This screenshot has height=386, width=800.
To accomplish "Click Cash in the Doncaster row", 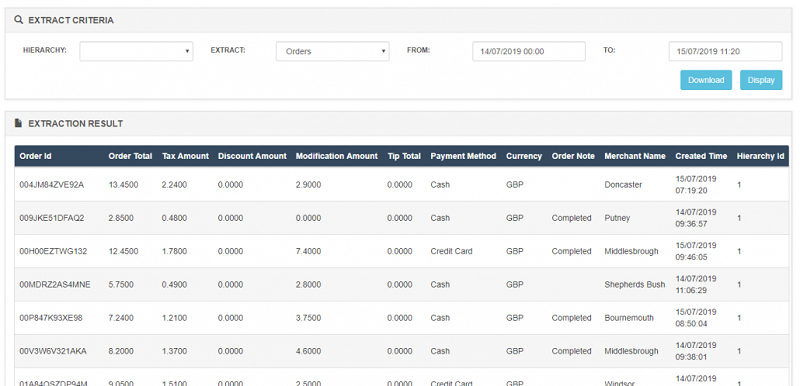I will (x=440, y=185).
